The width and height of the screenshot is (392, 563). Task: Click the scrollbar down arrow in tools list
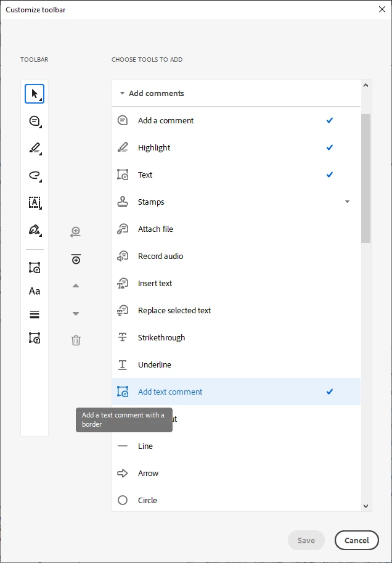[365, 506]
